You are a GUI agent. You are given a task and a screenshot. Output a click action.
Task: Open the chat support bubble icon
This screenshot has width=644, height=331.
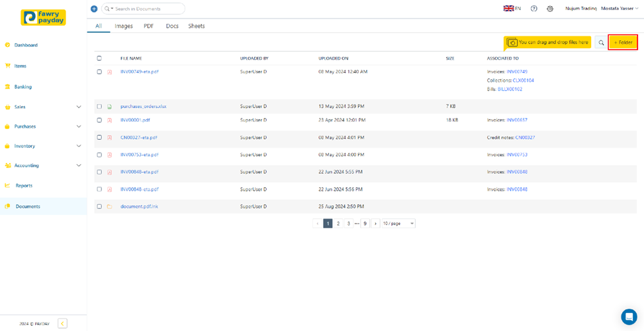click(x=628, y=316)
